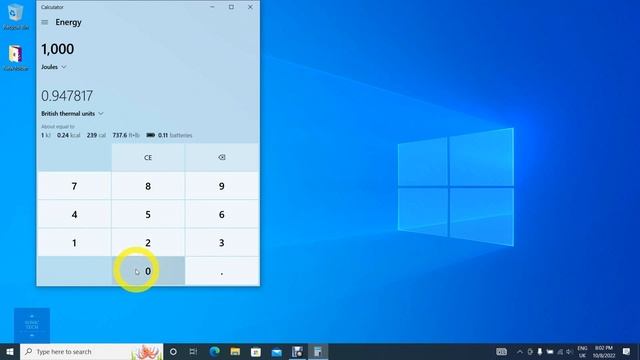Image resolution: width=640 pixels, height=360 pixels.
Task: Open Microsoft Store from the taskbar
Action: 256,351
